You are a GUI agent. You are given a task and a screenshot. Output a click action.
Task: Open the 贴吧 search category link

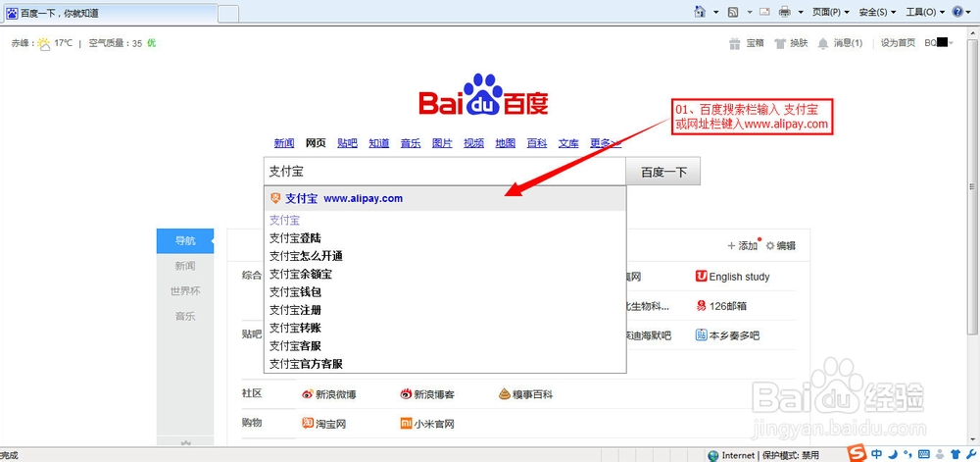347,143
